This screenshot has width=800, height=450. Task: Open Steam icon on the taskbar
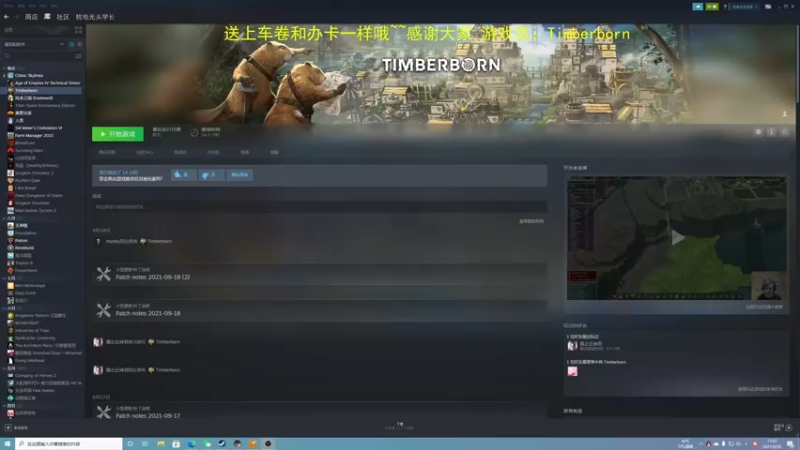(222, 444)
